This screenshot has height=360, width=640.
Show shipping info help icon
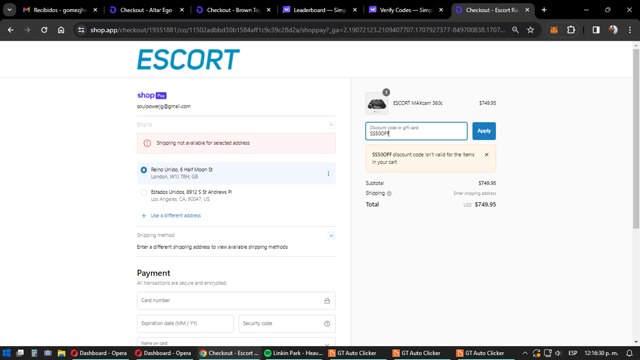(389, 193)
